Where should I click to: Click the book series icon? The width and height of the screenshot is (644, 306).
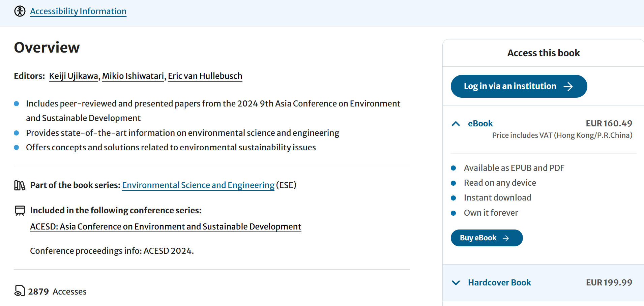[20, 185]
